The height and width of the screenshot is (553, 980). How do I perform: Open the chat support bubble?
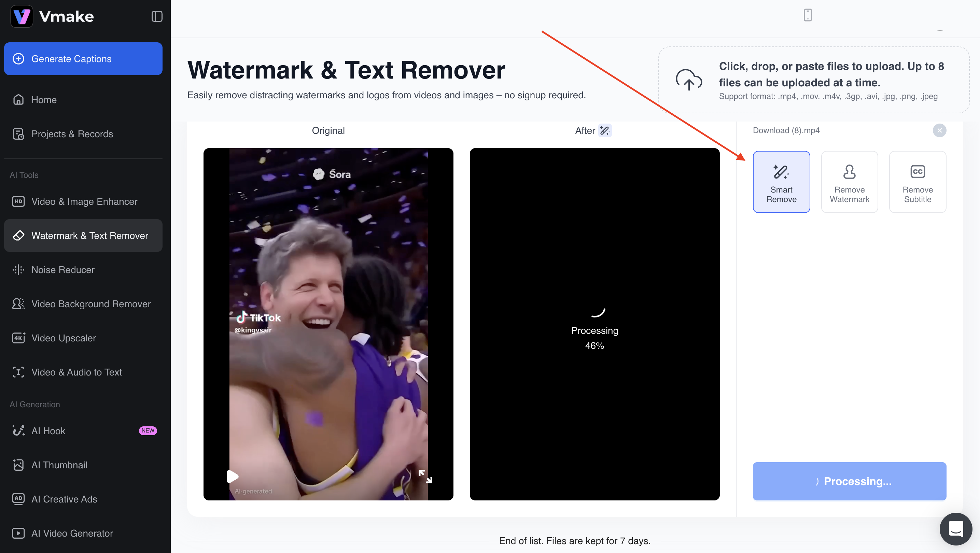point(955,529)
